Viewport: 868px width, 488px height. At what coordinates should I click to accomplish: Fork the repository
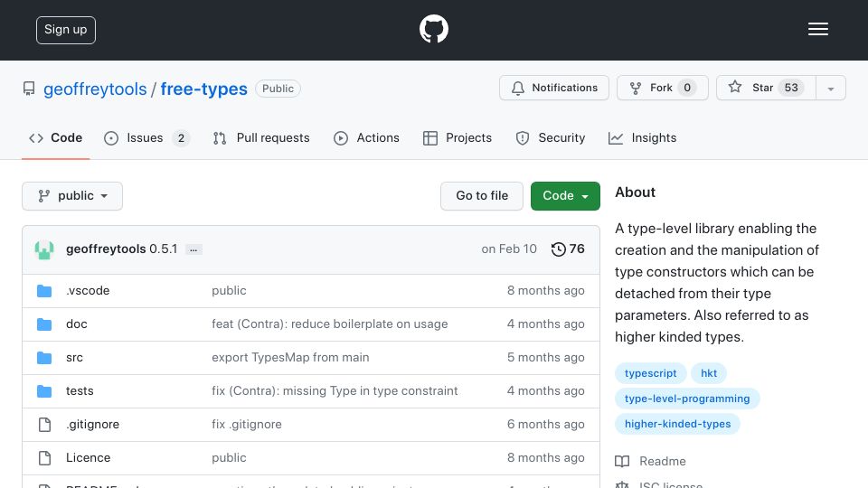click(x=663, y=88)
